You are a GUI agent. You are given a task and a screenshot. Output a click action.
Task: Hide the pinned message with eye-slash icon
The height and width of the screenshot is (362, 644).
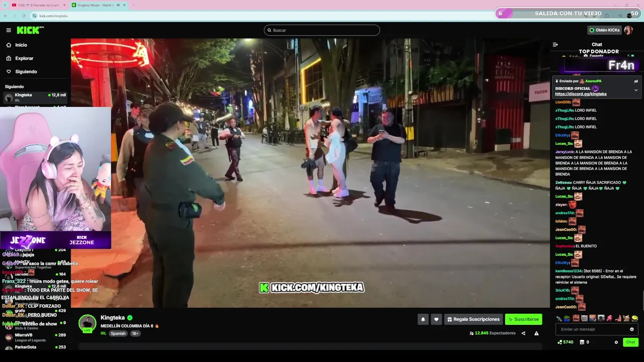coord(636,81)
